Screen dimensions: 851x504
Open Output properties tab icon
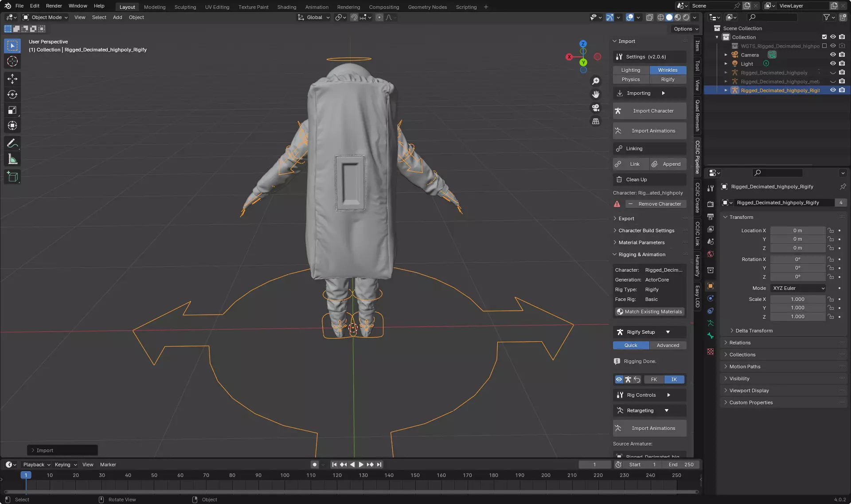[710, 216]
